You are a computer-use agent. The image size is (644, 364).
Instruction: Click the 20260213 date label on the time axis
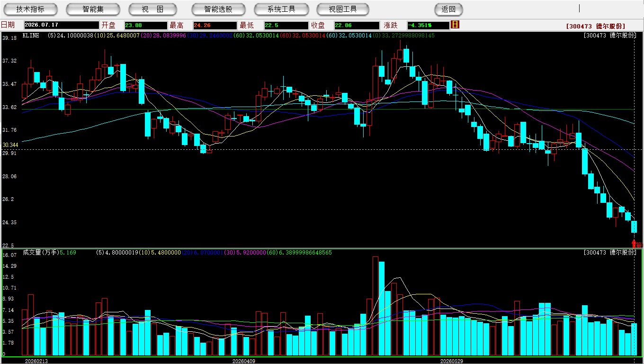(x=36, y=361)
